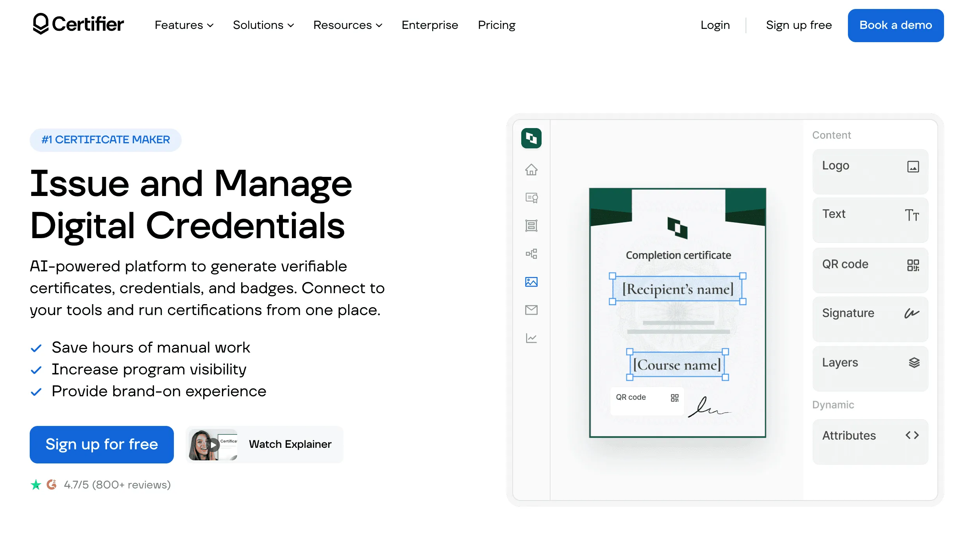The height and width of the screenshot is (538, 980).
Task: Select the workflow diagram icon in sidebar
Action: (531, 254)
